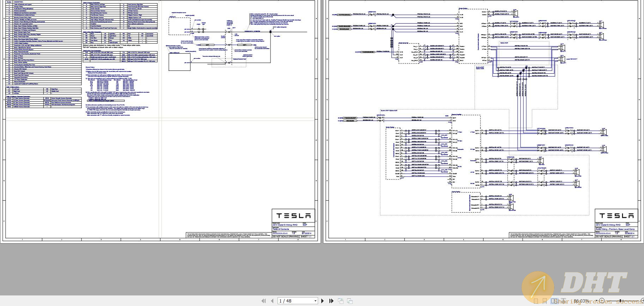Select continuous facing page view
The image size is (644, 306).
pyautogui.click(x=563, y=301)
